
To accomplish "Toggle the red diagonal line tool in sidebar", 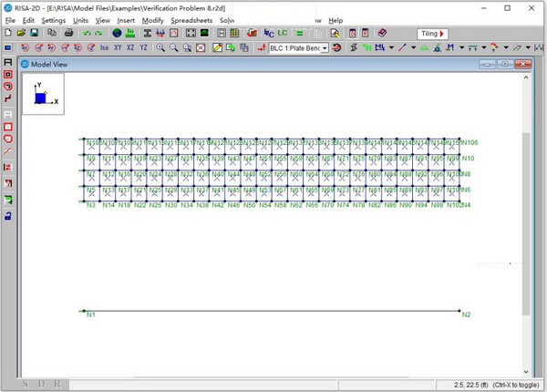I will [8, 150].
